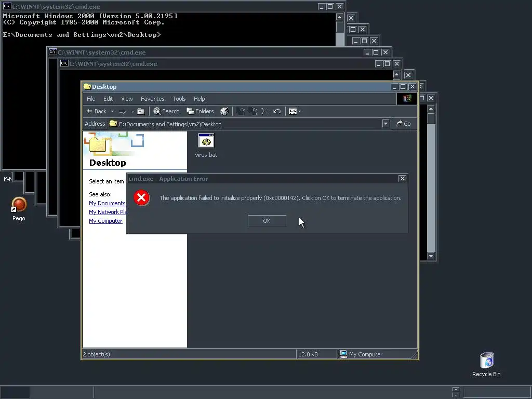Open the File menu

pos(91,99)
